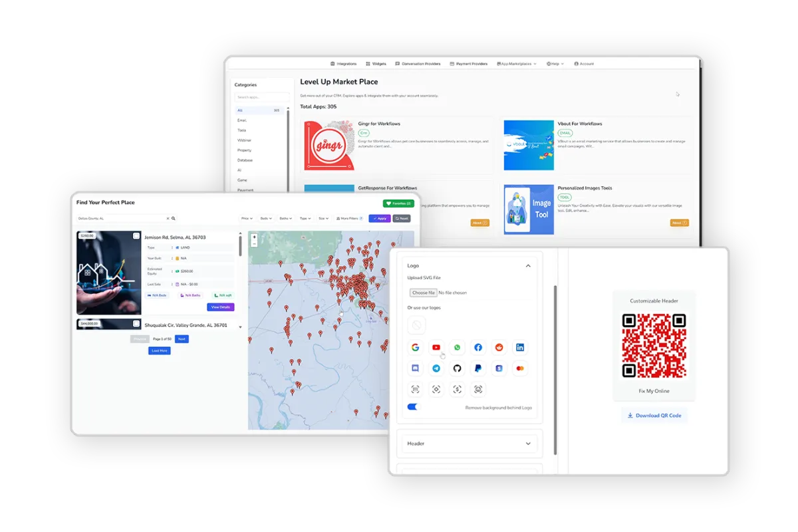
Task: Open the Gingr for Workflows app thumbnail
Action: [x=329, y=145]
